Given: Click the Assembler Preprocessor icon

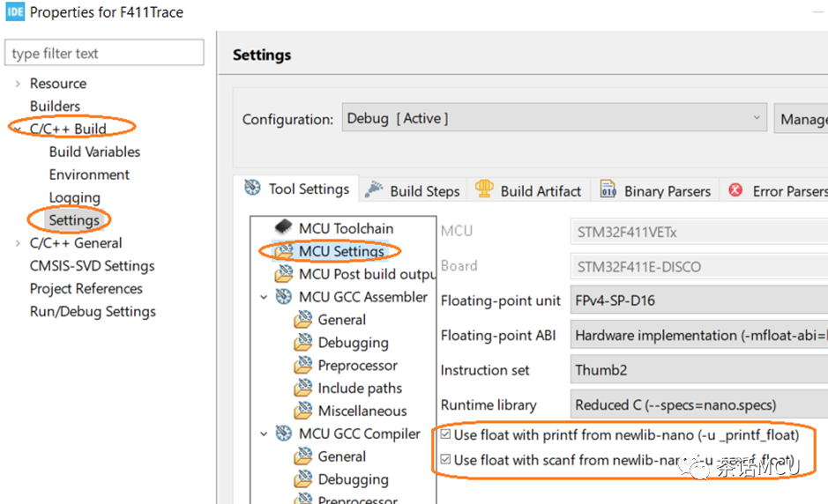Looking at the screenshot, I should (303, 365).
